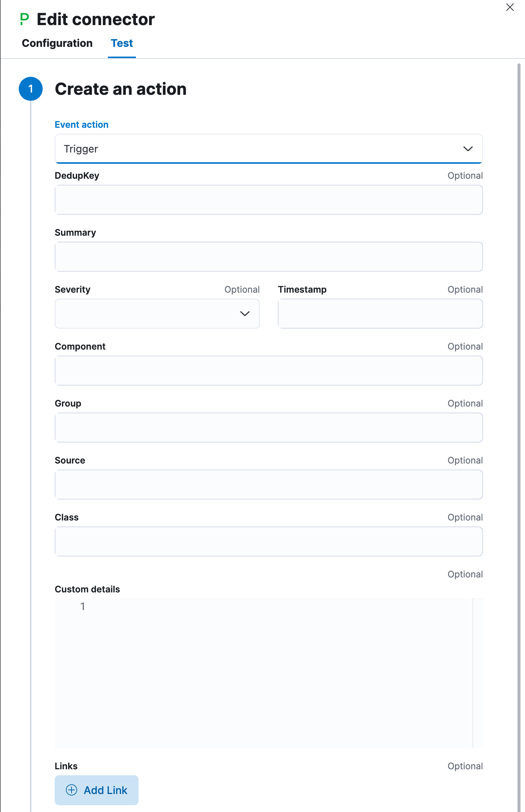Dismiss the dialog with the X icon

510,7
